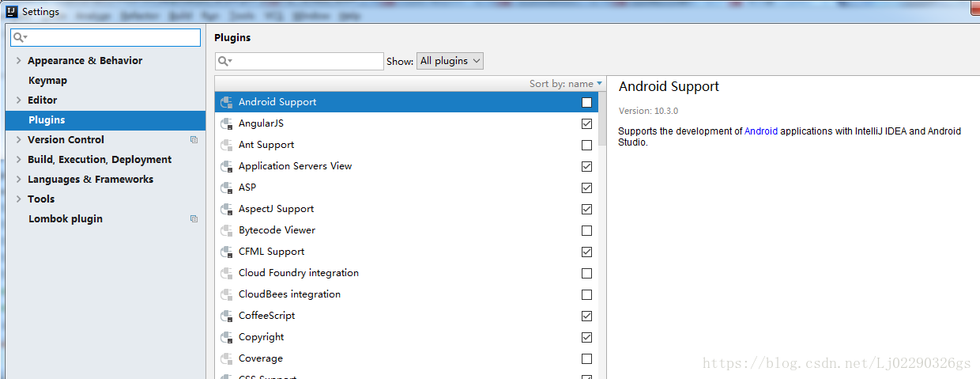Select Coverage in the plugin list
The image size is (980, 379).
coord(261,358)
